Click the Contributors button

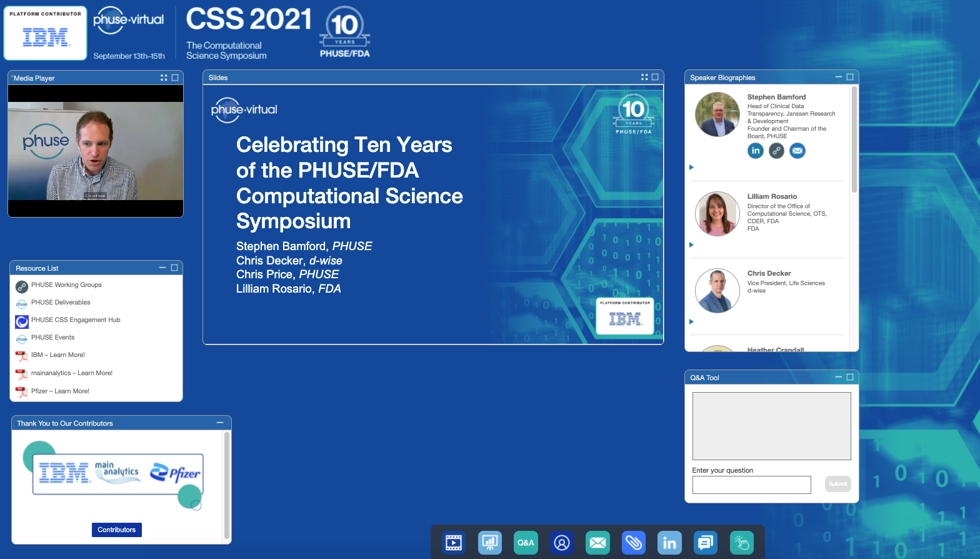pos(116,530)
